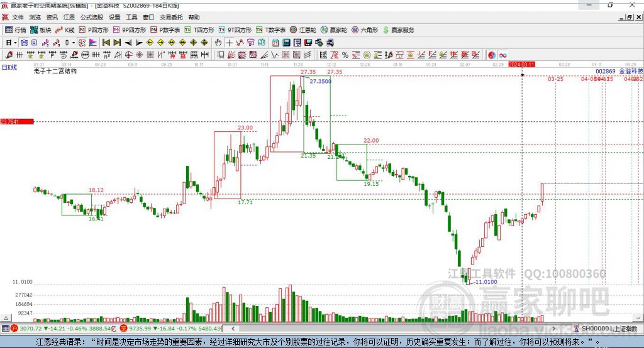Open the calculator icon
The image size is (644, 348).
(x=286, y=43)
